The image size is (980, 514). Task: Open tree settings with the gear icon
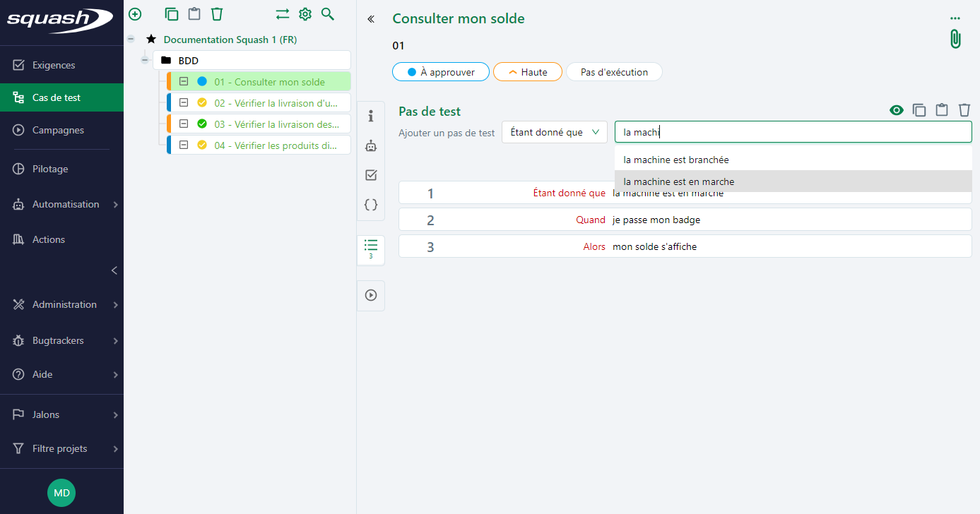305,13
